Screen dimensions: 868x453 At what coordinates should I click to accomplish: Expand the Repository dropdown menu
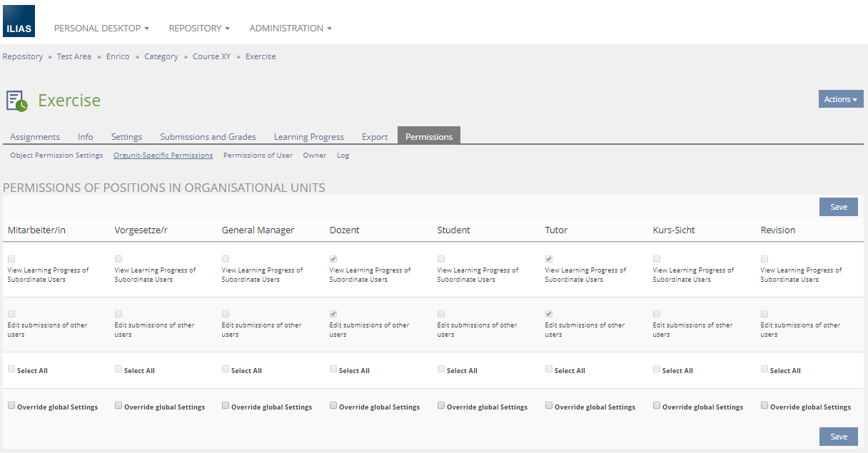pyautogui.click(x=199, y=29)
